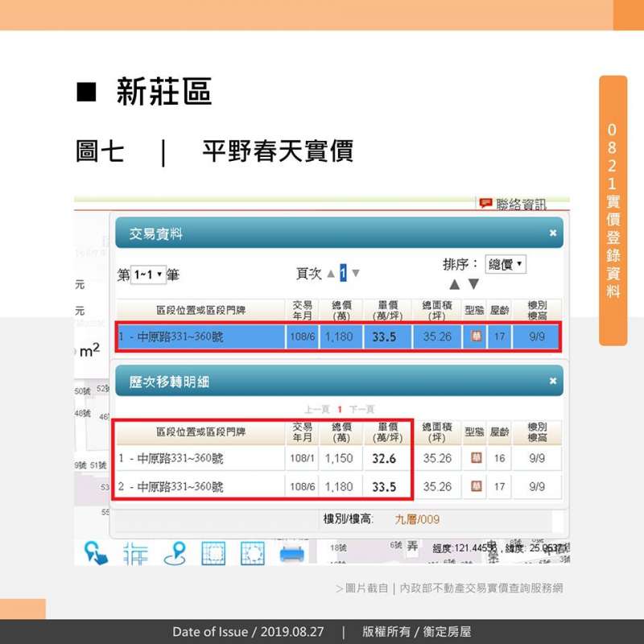Image resolution: width=644 pixels, height=644 pixels.
Task: Open the 排序 總價 sort dropdown
Action: point(506,264)
